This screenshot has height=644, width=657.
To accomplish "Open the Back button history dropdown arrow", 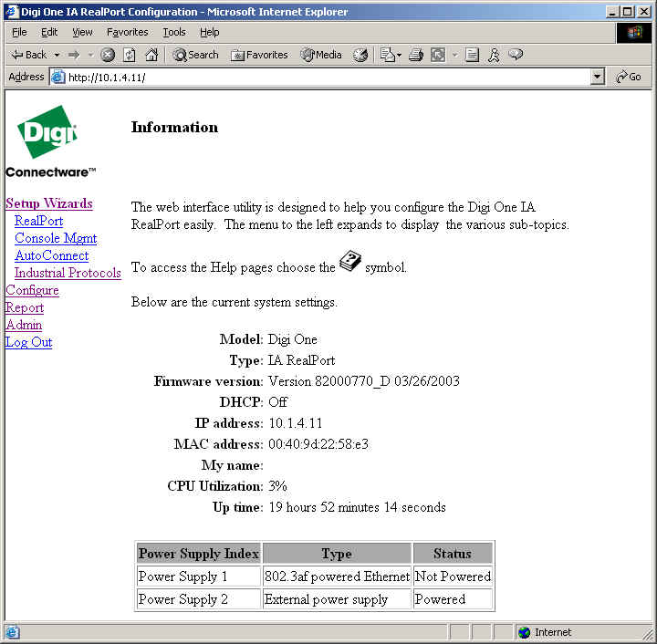I will [57, 55].
